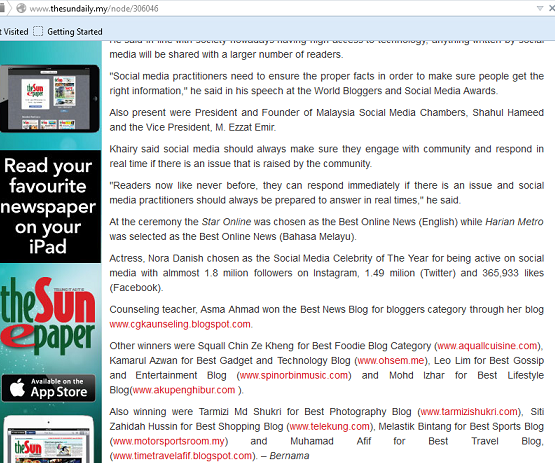Visit www.timetravelafif.blogspot.com link
The width and height of the screenshot is (558, 463).
click(183, 456)
